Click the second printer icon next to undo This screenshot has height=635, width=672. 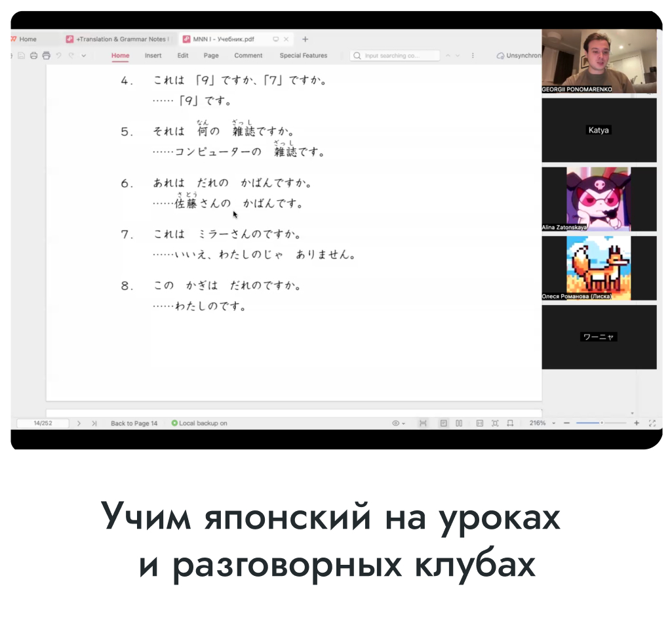tap(47, 55)
